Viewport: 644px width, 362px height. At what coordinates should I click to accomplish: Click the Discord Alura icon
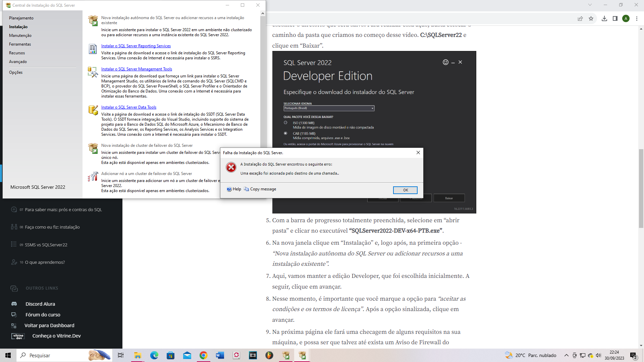[14, 304]
